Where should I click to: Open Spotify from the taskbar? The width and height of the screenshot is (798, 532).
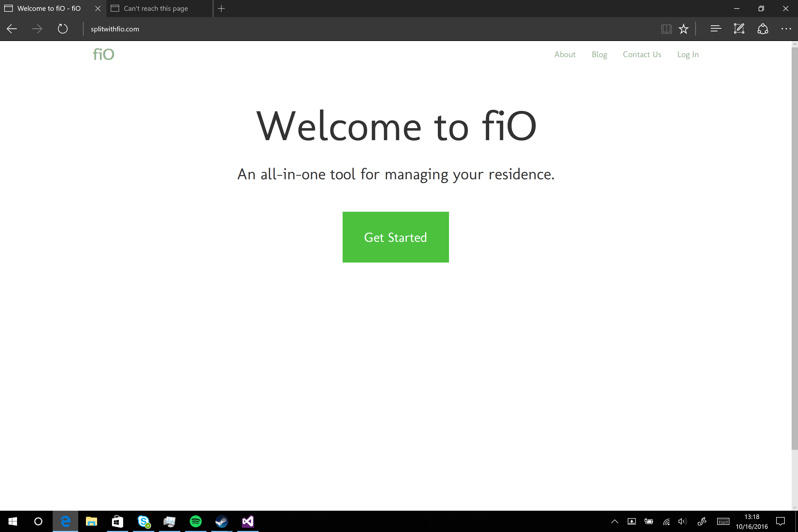196,521
